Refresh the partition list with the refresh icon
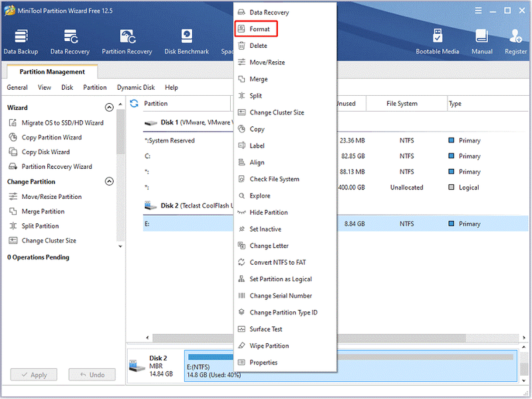The image size is (532, 399). [134, 104]
